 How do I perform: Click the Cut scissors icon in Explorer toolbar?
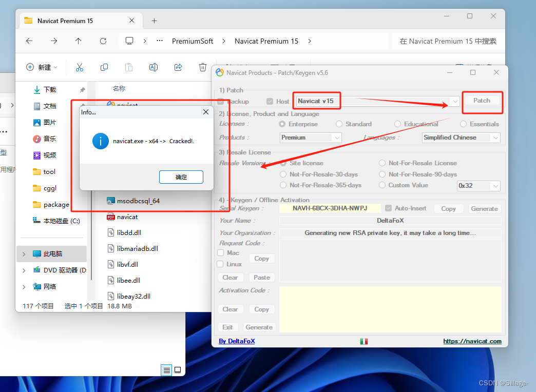[79, 67]
